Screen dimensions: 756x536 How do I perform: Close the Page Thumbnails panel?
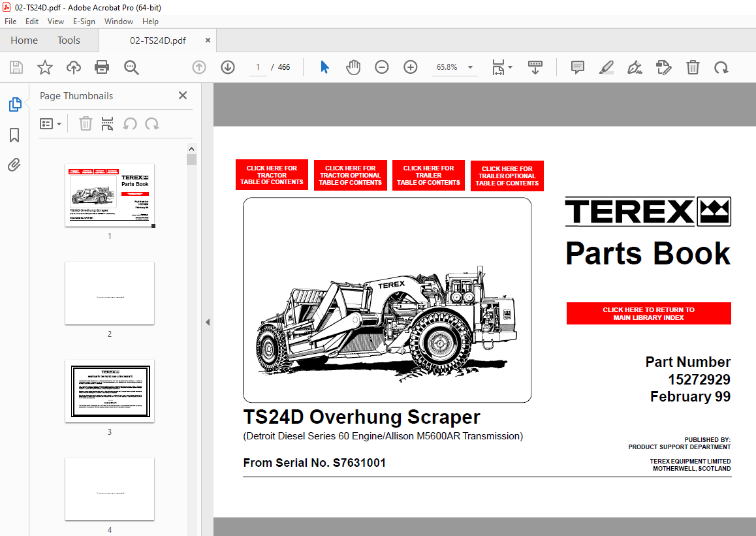point(183,95)
